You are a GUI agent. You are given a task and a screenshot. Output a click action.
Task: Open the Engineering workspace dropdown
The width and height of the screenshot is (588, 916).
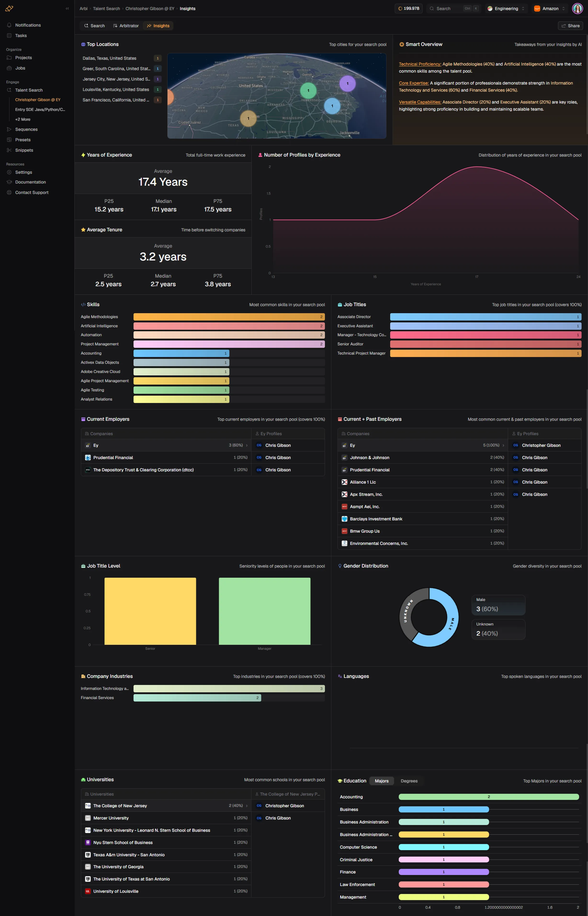506,8
